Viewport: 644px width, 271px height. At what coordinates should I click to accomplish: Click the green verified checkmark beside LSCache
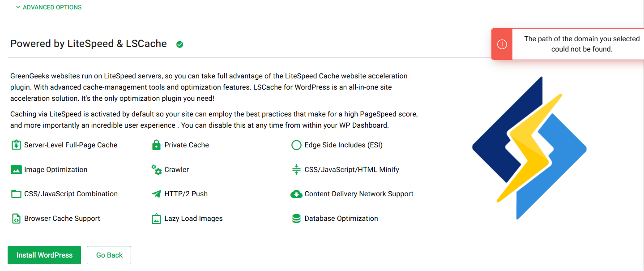coord(179,44)
